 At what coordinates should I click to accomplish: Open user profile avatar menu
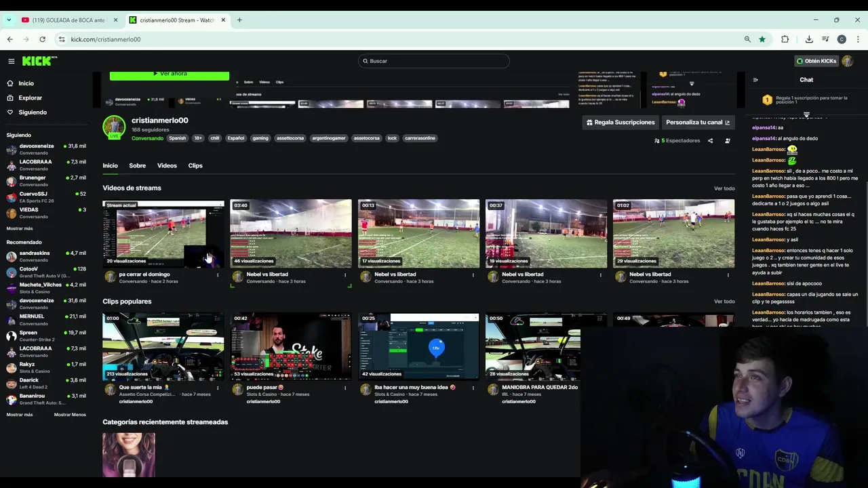click(847, 61)
